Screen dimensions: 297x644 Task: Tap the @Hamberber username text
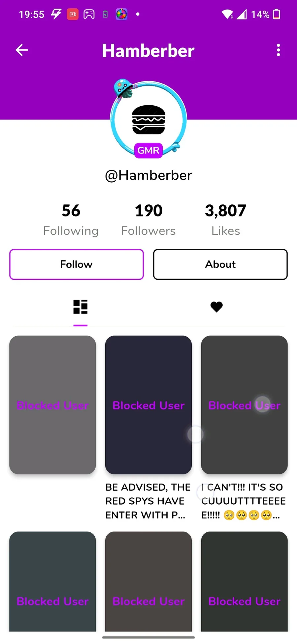tap(148, 175)
